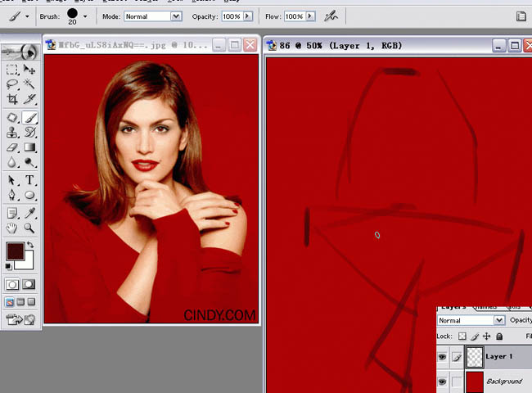Hide Layer 1 visibility eye
The image size is (532, 393).
coord(442,357)
